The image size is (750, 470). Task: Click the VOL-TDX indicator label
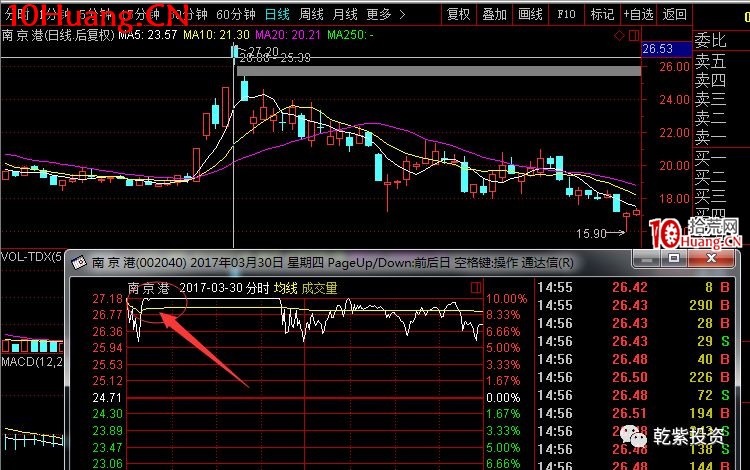[x=32, y=257]
